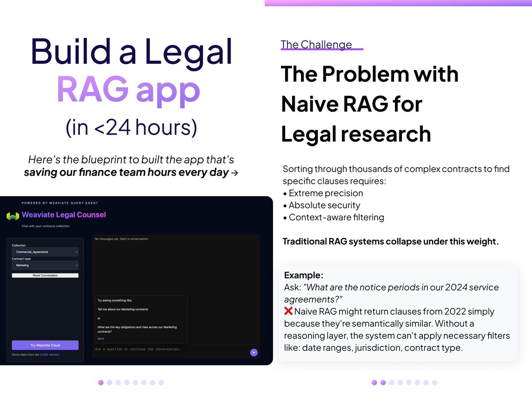
Task: Select the 'Tell me about our Marketing contracts' suggestion
Action: 123,309
